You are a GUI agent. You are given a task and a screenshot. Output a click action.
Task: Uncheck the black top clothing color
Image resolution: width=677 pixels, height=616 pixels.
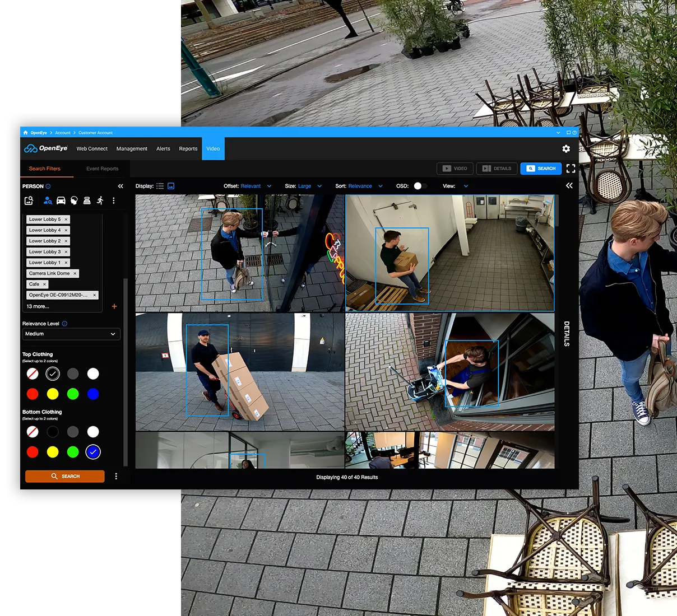coord(53,374)
